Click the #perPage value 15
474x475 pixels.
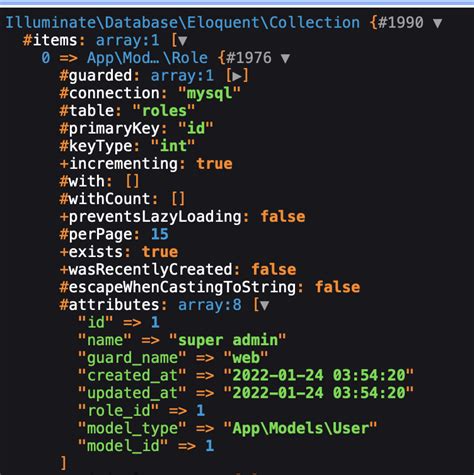(x=160, y=234)
